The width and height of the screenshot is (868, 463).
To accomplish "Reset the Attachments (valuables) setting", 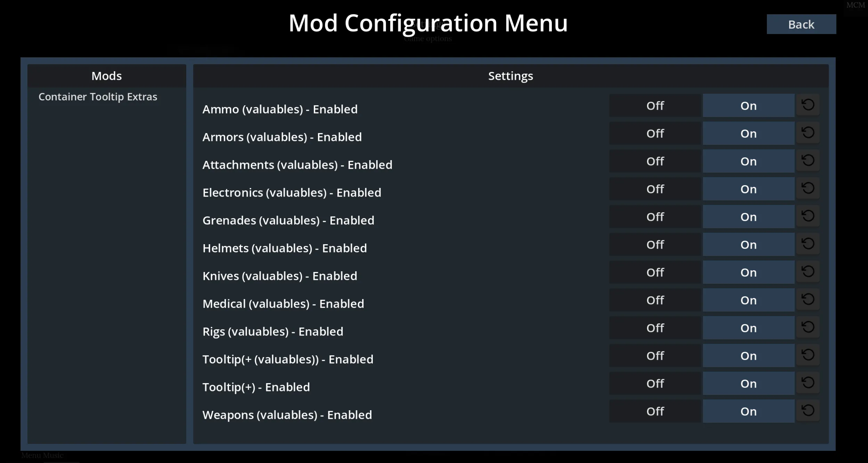I will coord(808,160).
